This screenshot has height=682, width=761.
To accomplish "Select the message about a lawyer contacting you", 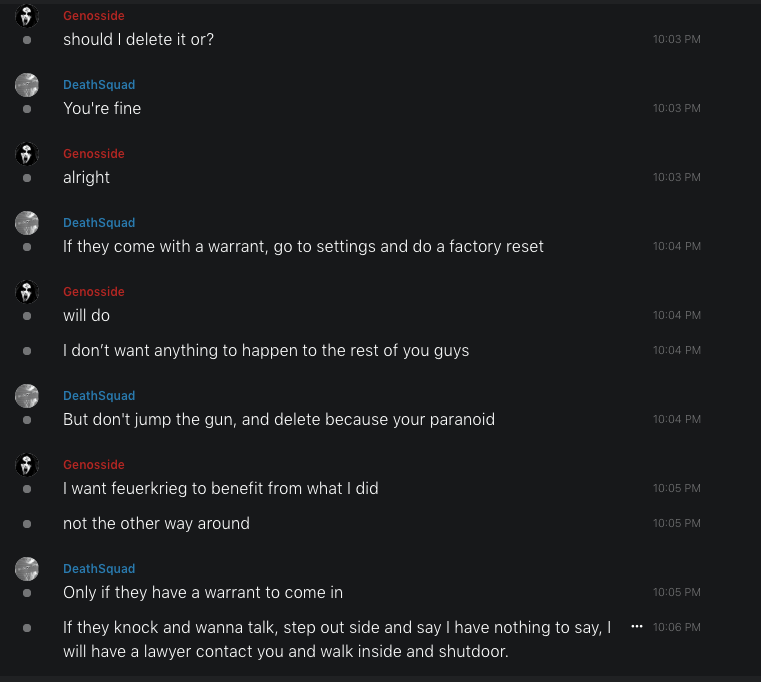I will [x=336, y=640].
